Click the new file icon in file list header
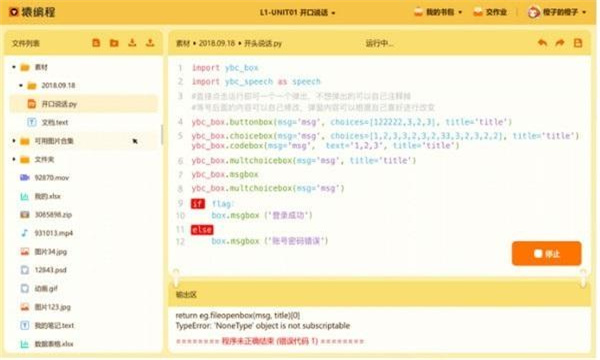Image resolution: width=600 pixels, height=360 pixels. click(96, 43)
